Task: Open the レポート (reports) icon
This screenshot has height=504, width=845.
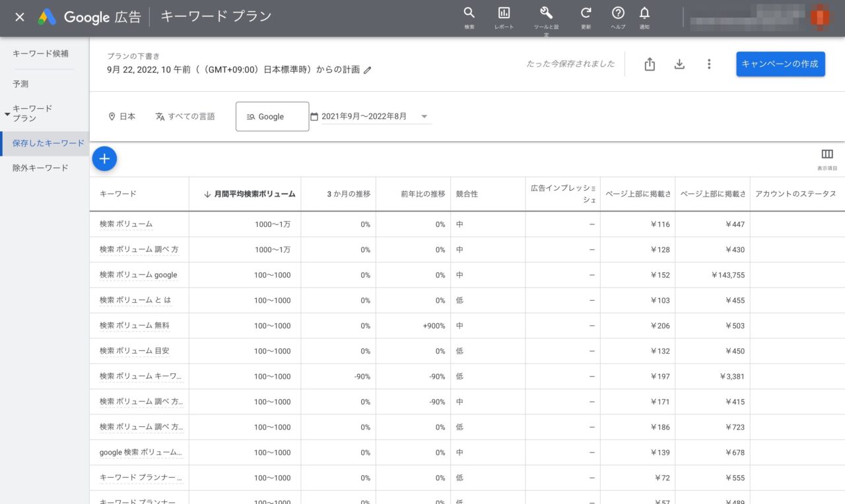Action: pos(504,18)
